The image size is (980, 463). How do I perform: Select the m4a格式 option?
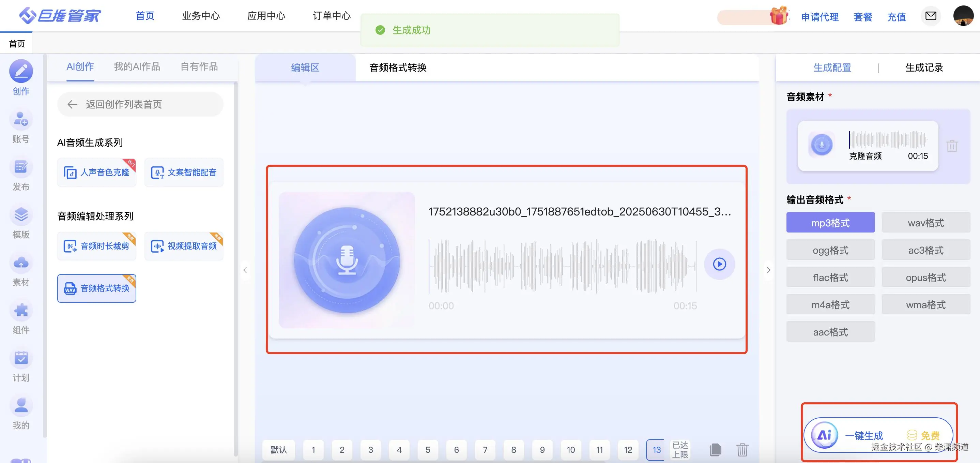pyautogui.click(x=830, y=304)
